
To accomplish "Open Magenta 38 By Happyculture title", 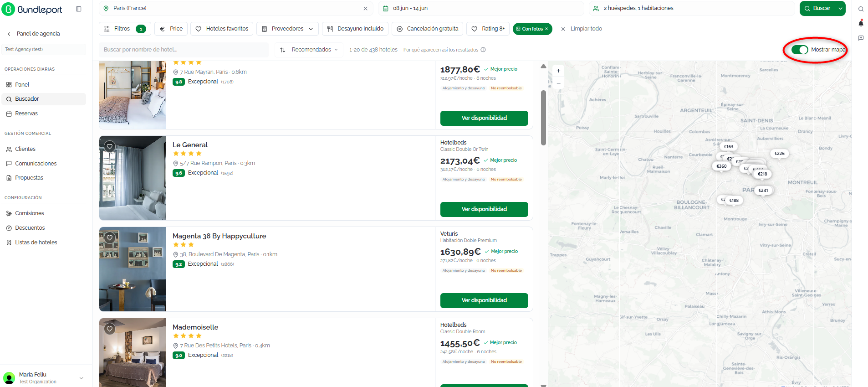I will 219,236.
